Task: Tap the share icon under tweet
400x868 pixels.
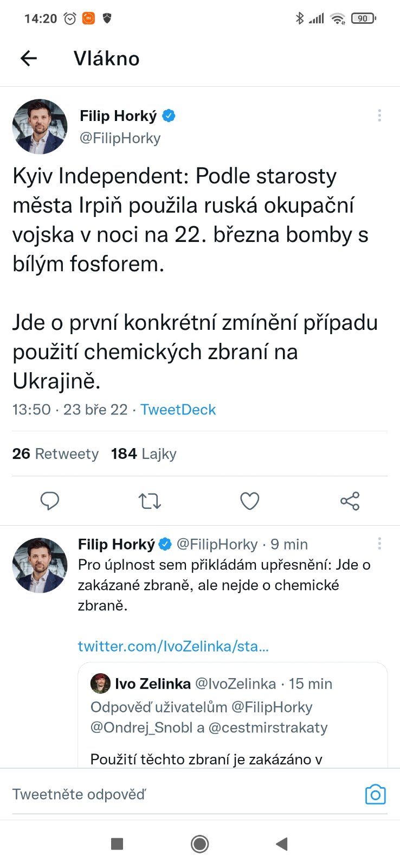Action: (x=350, y=501)
